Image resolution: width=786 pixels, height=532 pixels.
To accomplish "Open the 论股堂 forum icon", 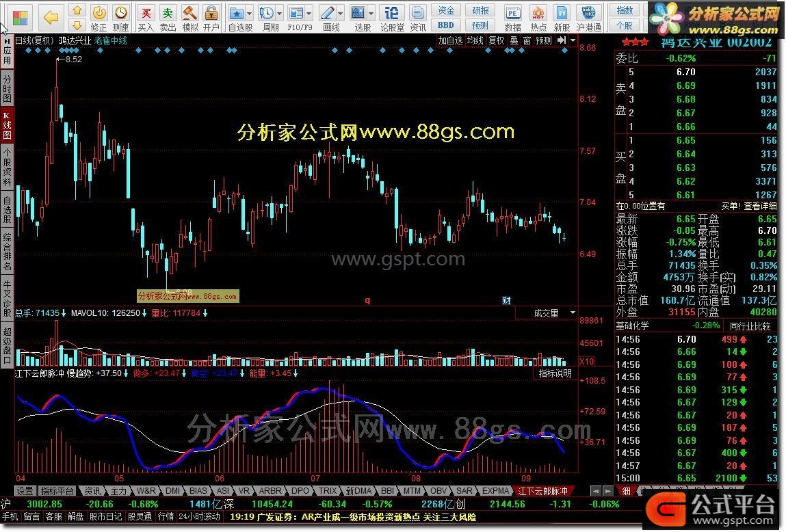I will 392,18.
